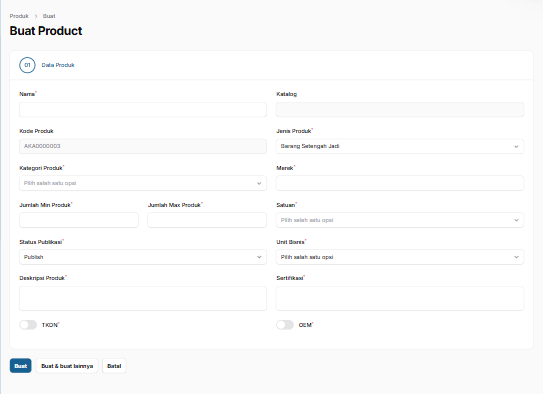This screenshot has height=394, width=543.
Task: Click the Jumlah Max Produk label
Action: pyautogui.click(x=174, y=205)
